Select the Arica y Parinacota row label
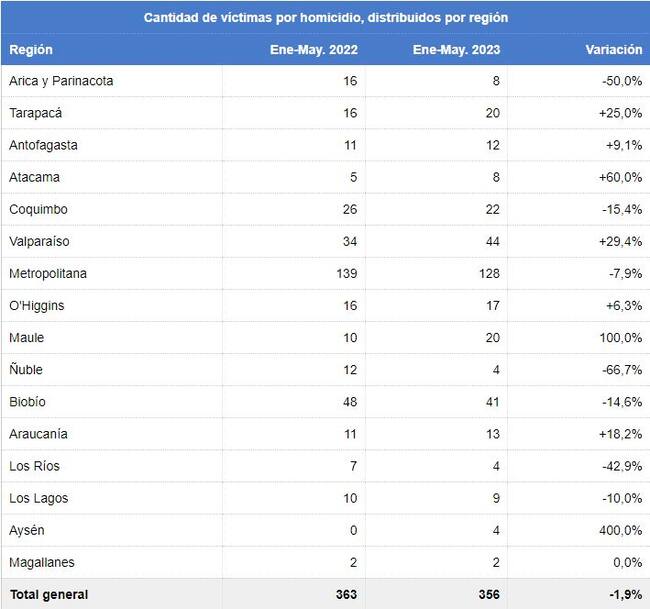Image resolution: width=650 pixels, height=609 pixels. pyautogui.click(x=60, y=81)
